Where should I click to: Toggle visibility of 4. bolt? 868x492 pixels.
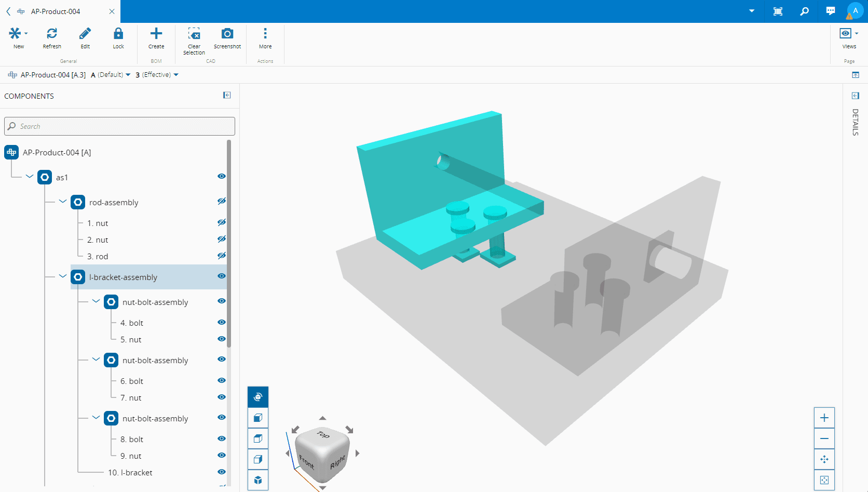click(222, 322)
